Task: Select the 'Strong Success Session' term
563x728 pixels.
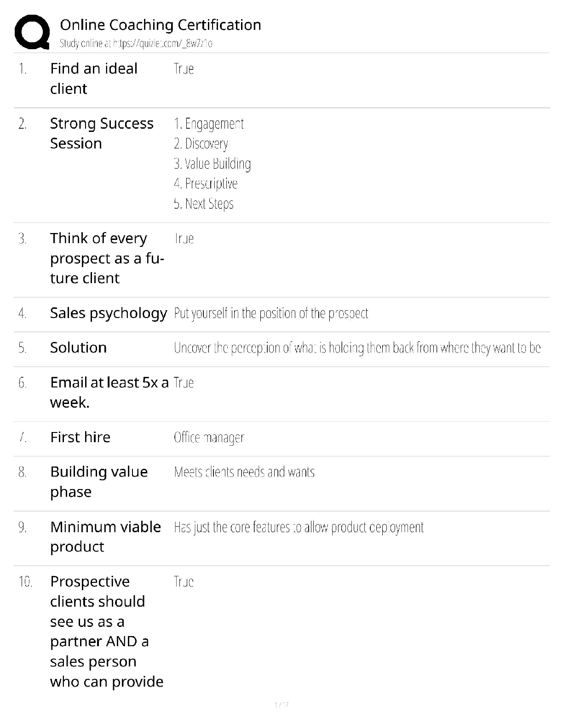Action: 102,133
